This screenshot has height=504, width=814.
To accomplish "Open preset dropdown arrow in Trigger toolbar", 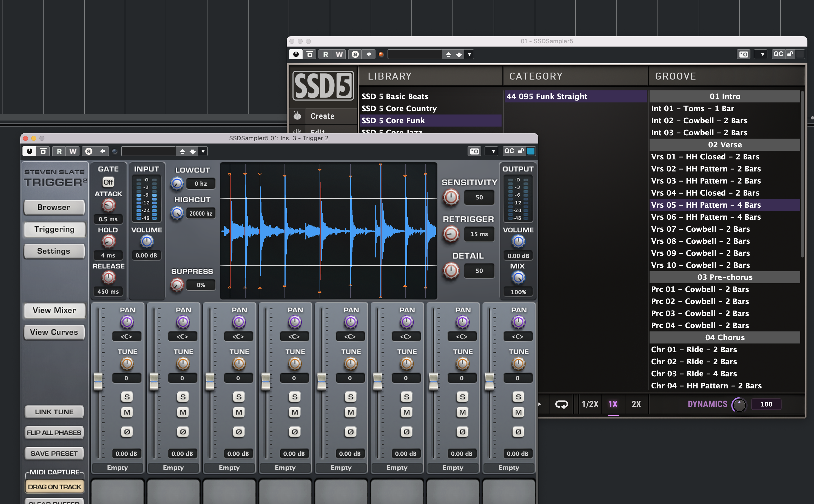I will tap(203, 151).
